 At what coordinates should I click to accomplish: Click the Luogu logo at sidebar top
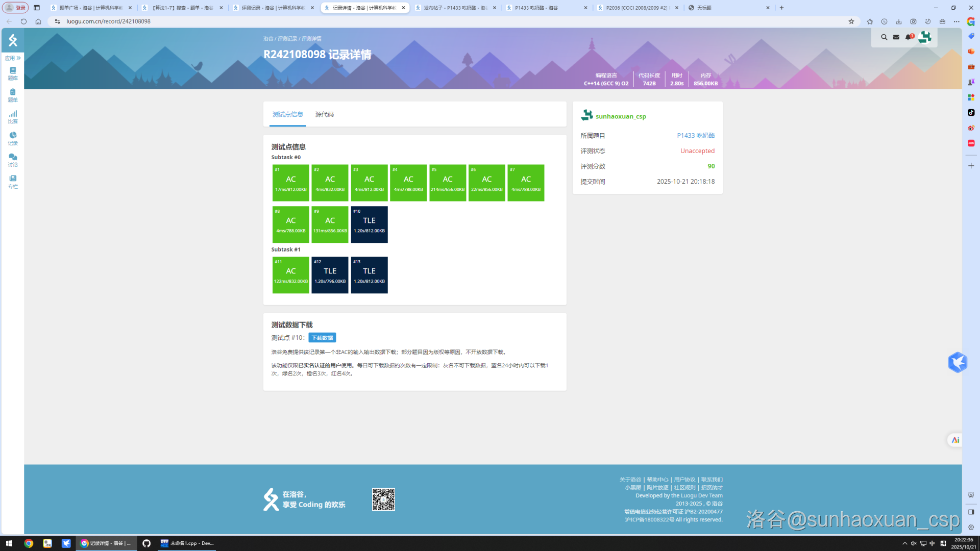13,40
